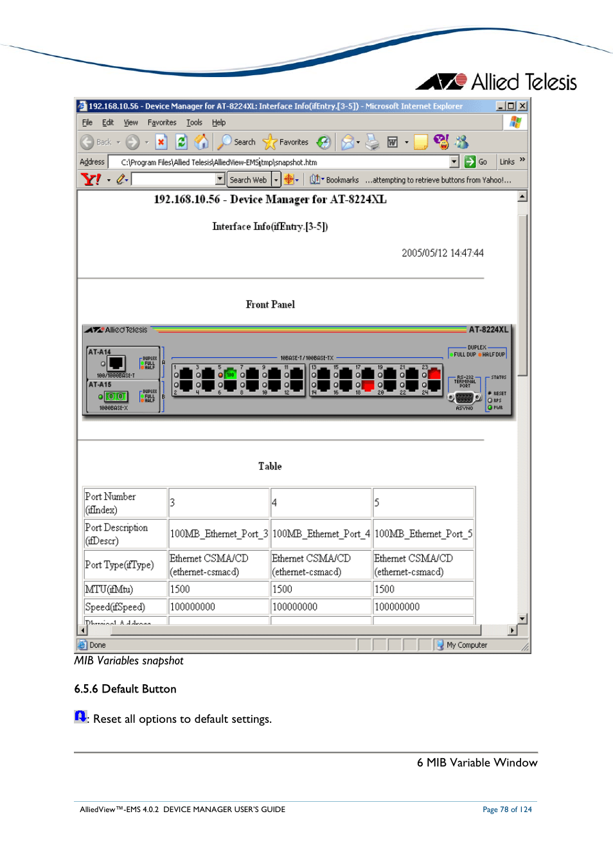
Task: Click the green Go arrow button
Action: click(x=470, y=162)
